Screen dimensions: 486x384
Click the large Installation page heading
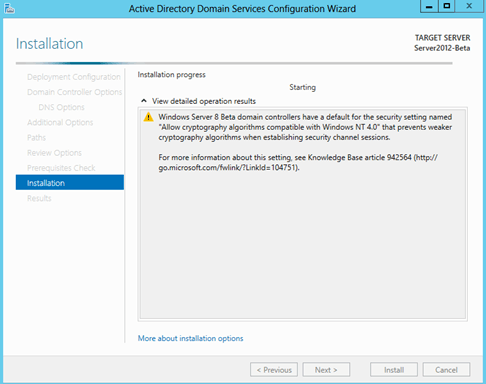[49, 44]
